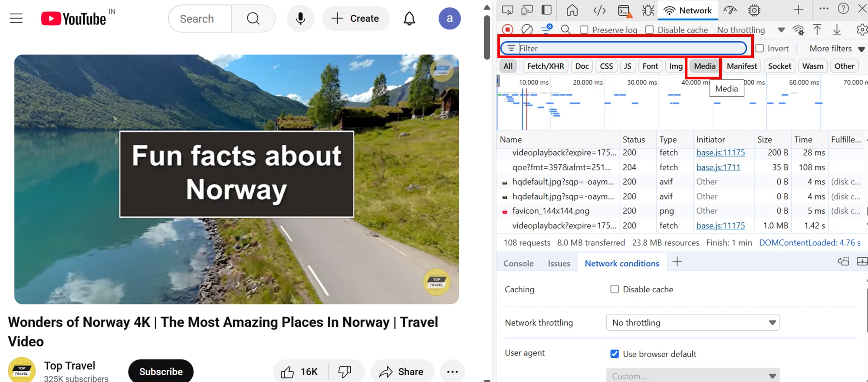The image size is (868, 382).
Task: Open DevTools help question mark
Action: pos(843,9)
